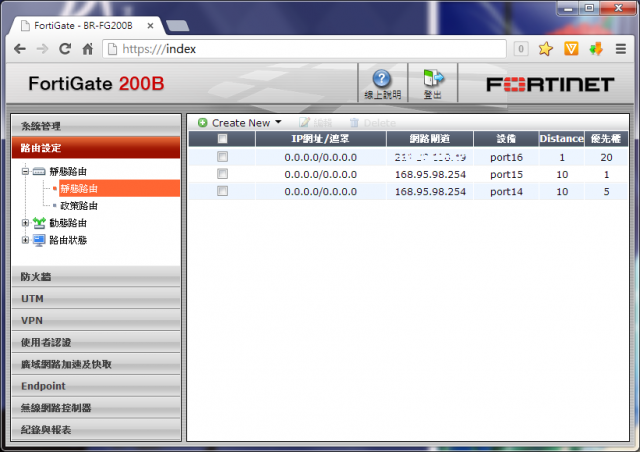
Task: Click the orange V extension icon
Action: (571, 49)
